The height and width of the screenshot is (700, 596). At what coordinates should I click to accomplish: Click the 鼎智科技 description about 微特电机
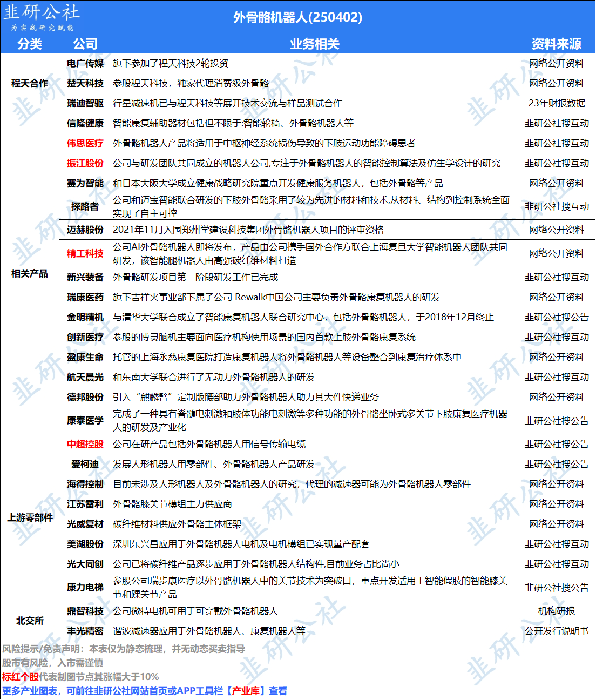click(195, 611)
